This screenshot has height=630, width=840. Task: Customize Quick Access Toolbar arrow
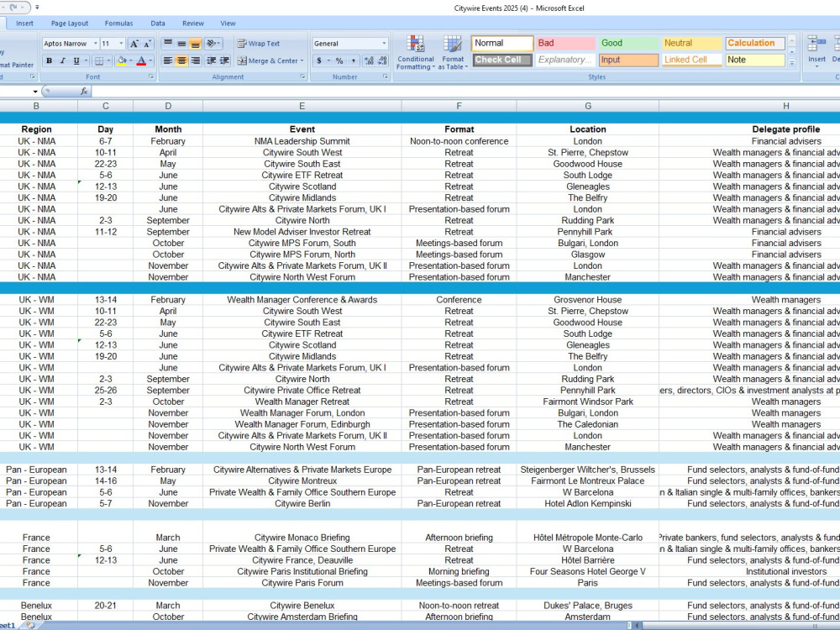tap(37, 8)
